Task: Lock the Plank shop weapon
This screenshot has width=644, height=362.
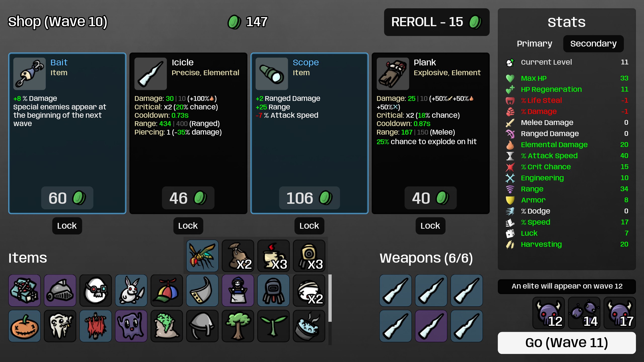Action: (430, 226)
